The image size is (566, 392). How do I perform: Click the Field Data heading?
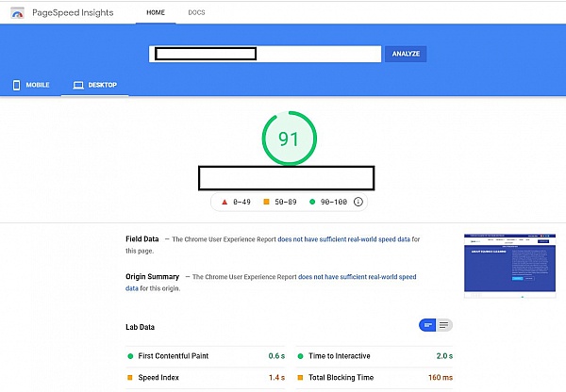pyautogui.click(x=142, y=238)
